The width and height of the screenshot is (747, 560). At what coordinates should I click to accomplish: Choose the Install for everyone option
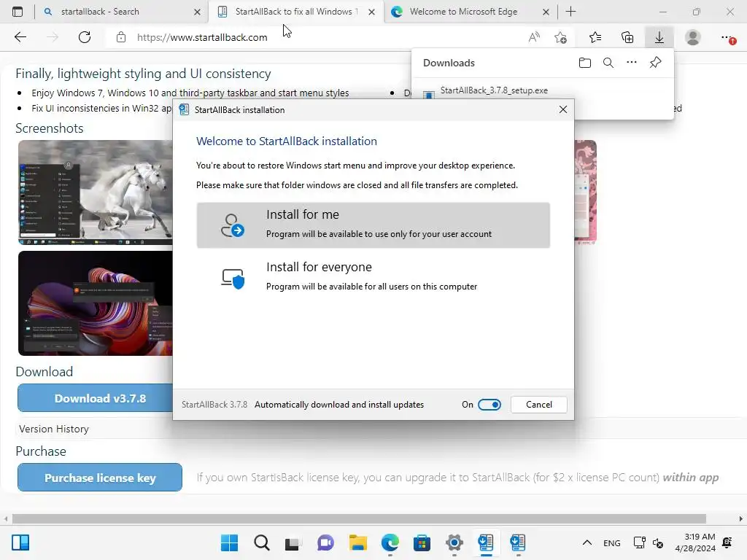point(373,276)
